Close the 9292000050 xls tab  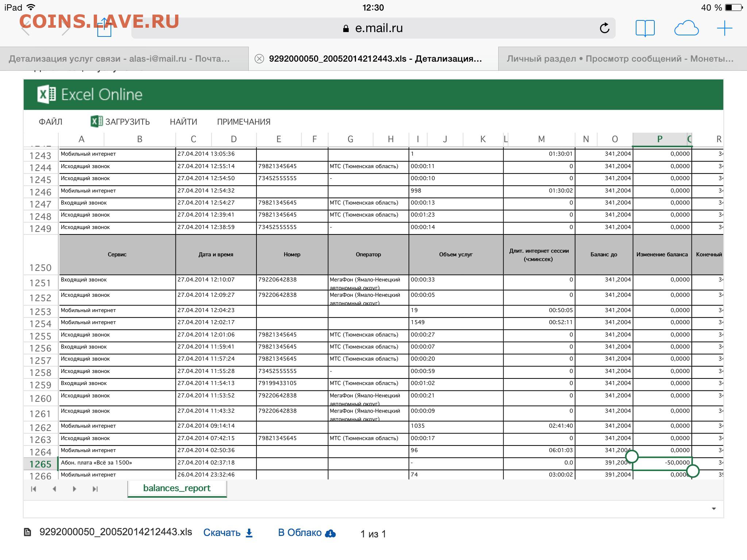[259, 59]
